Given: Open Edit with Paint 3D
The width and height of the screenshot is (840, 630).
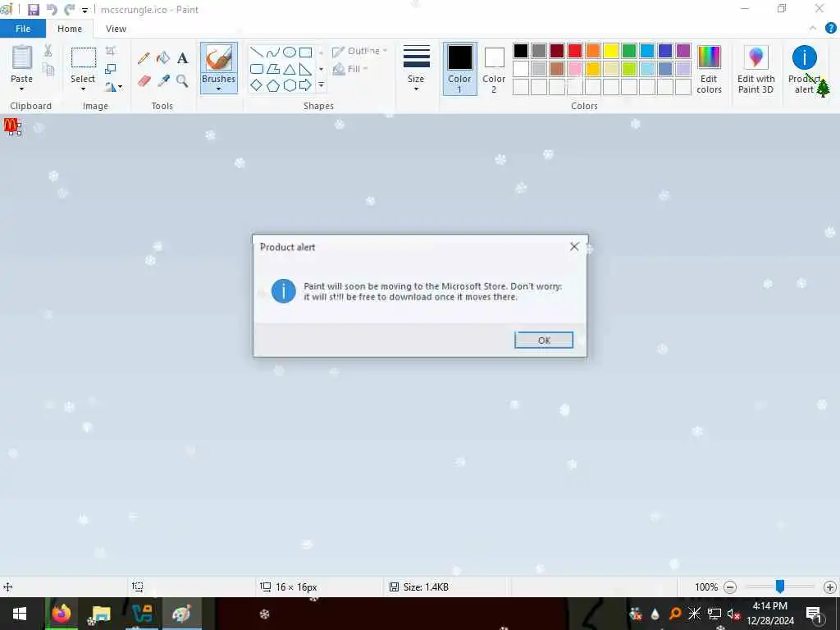Looking at the screenshot, I should click(756, 69).
